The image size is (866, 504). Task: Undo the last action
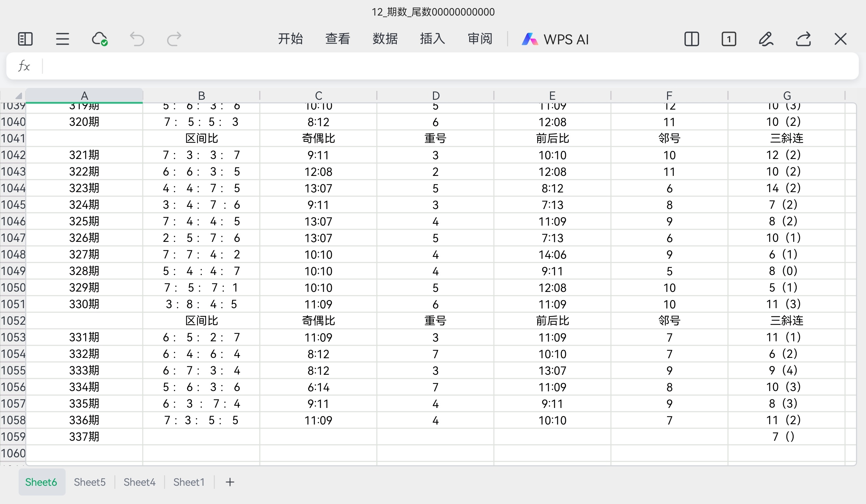click(137, 39)
